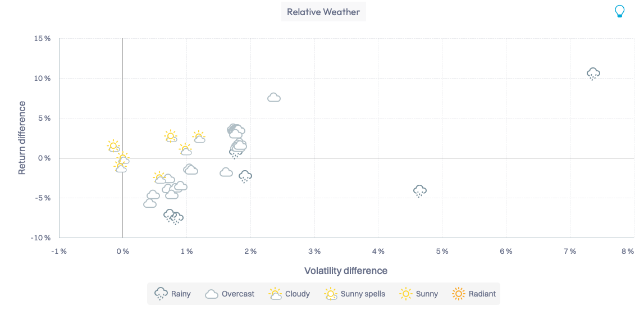
Task: Click the lone overcast cloud at 1.6% volatility
Action: pos(226,172)
